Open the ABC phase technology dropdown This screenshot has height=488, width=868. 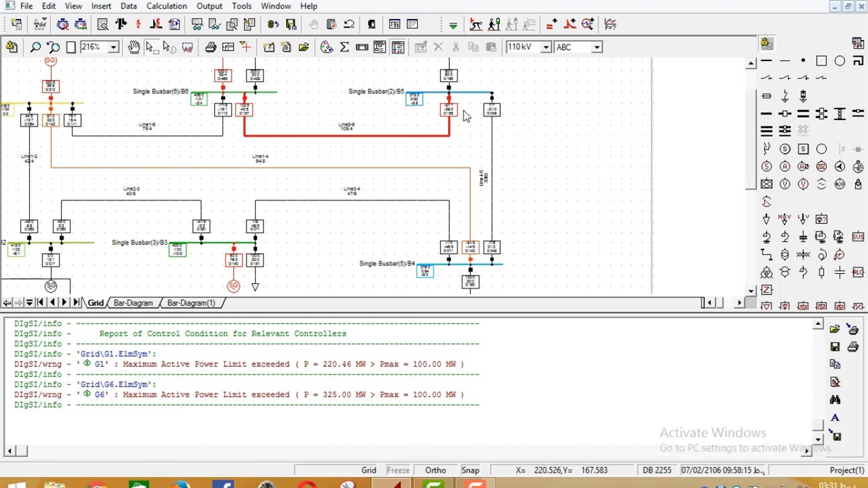tap(597, 47)
